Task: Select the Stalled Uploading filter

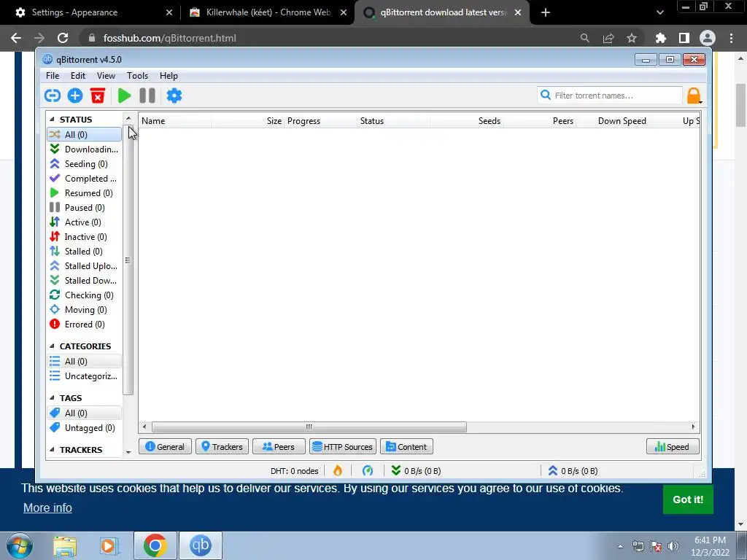Action: point(85,266)
